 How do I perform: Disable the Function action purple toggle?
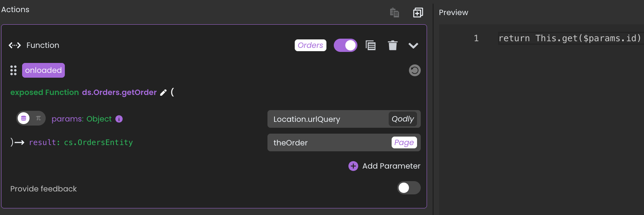pos(345,45)
